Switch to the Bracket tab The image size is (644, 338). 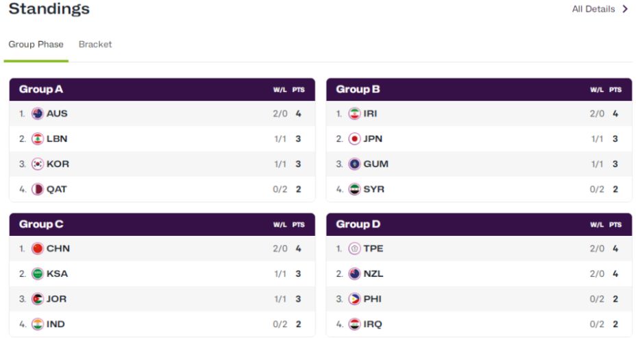[95, 45]
